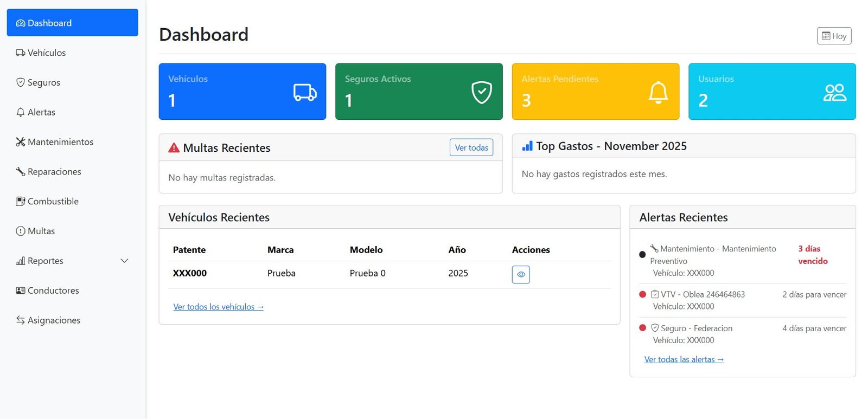
Task: Click the Hoy button
Action: (x=834, y=36)
